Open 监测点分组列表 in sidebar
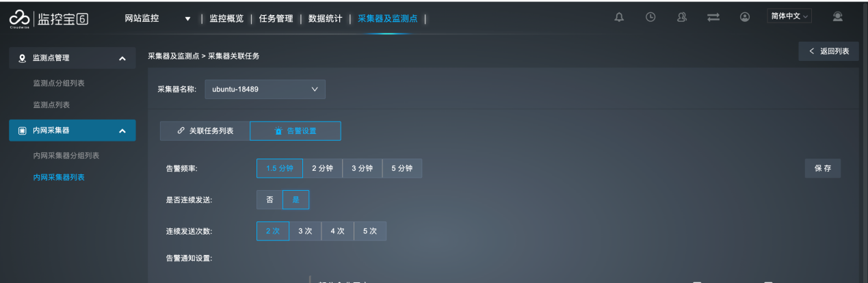Screen dimensions: 868x283 pyautogui.click(x=64, y=83)
